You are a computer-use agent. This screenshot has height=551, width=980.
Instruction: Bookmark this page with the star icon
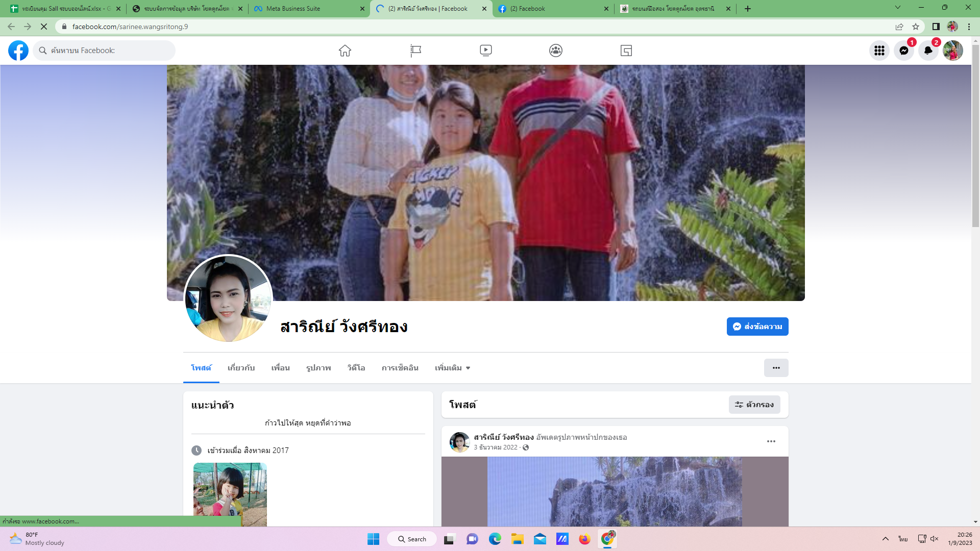[916, 27]
